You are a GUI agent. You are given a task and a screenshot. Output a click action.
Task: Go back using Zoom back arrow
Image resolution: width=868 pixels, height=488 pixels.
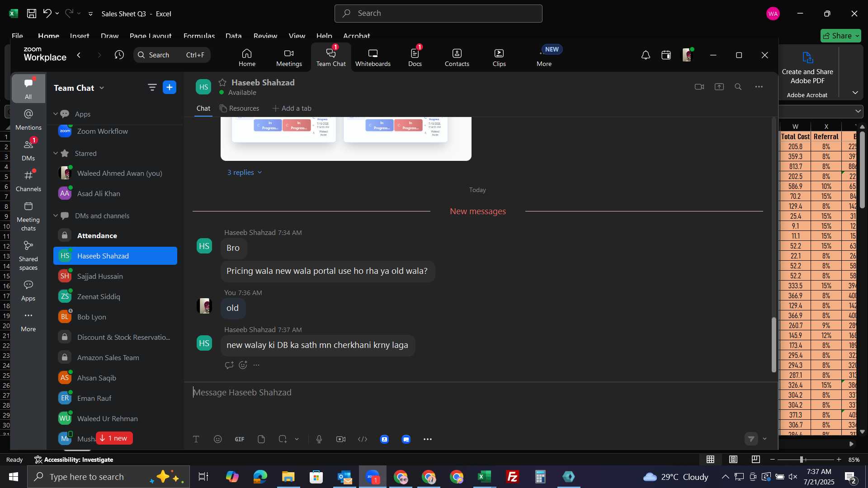tap(79, 55)
